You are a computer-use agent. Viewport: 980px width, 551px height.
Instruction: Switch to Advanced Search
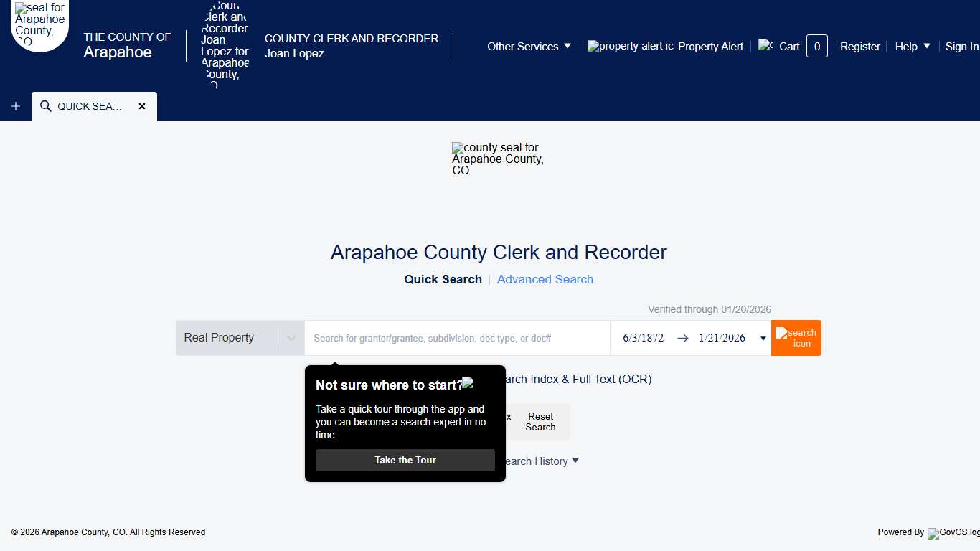point(545,279)
